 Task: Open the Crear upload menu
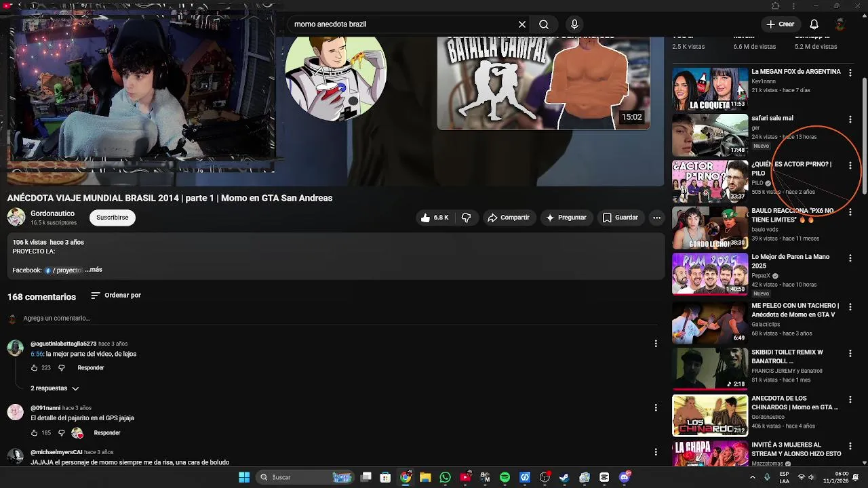[x=780, y=24]
